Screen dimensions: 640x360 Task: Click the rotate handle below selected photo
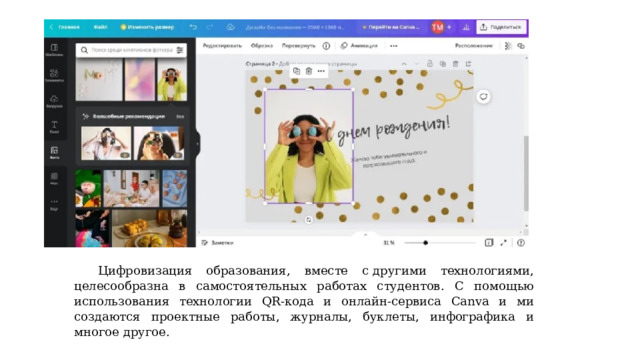309,220
